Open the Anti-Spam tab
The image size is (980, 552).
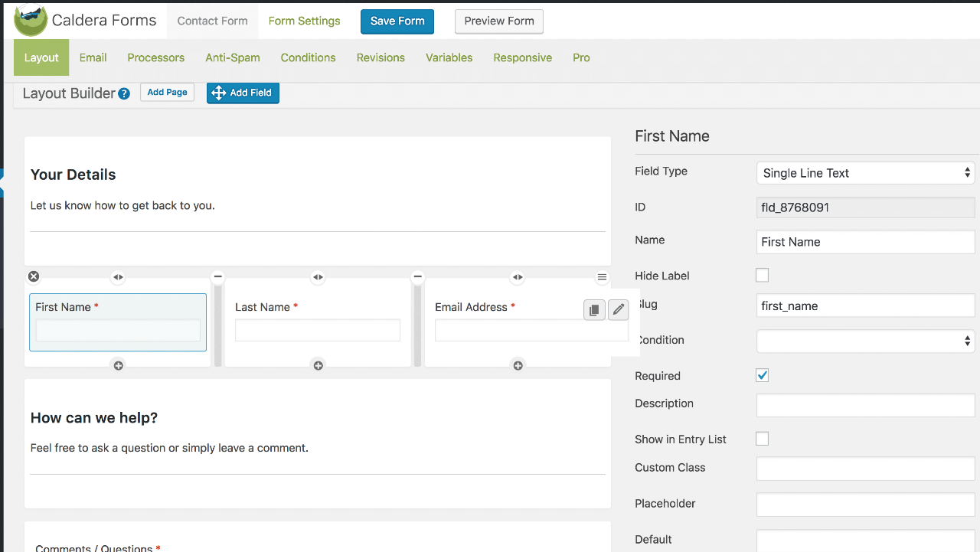232,57
